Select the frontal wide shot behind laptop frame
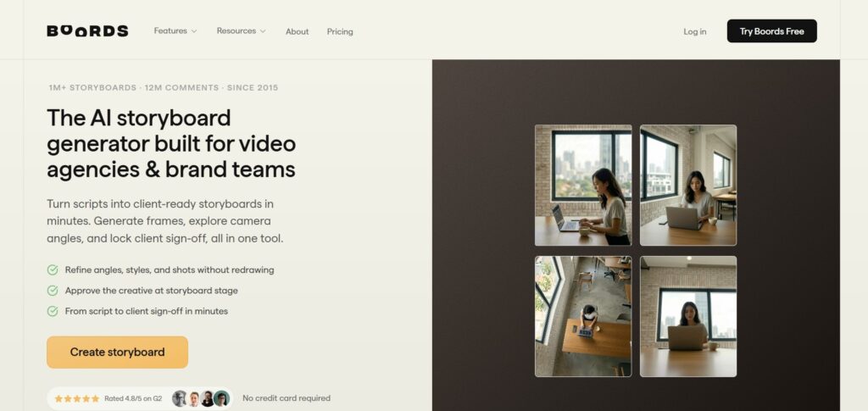The height and width of the screenshot is (411, 868). click(688, 316)
